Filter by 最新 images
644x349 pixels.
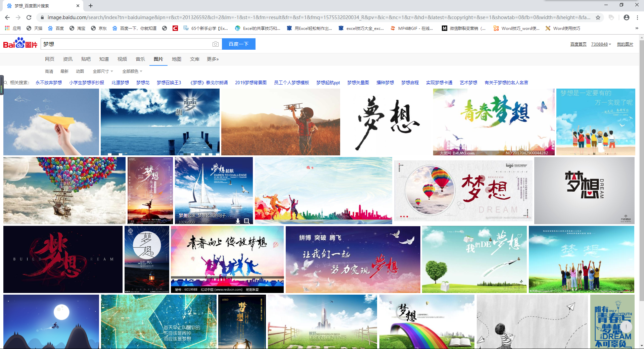(x=64, y=71)
